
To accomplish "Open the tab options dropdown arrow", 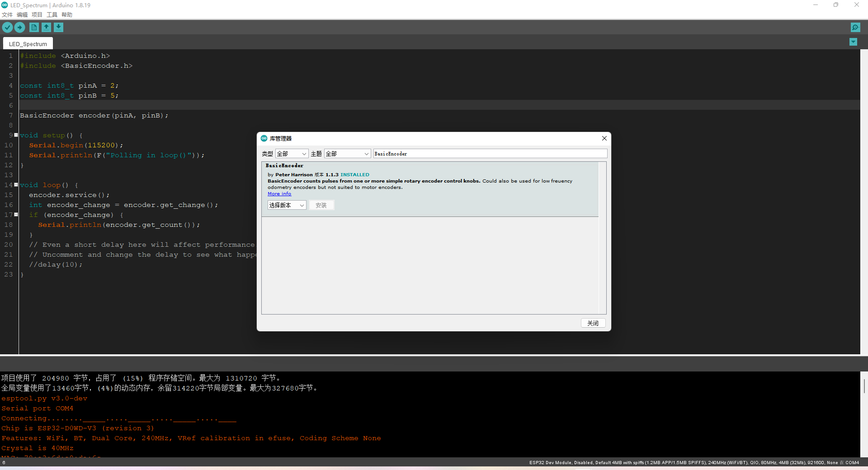I will (853, 42).
